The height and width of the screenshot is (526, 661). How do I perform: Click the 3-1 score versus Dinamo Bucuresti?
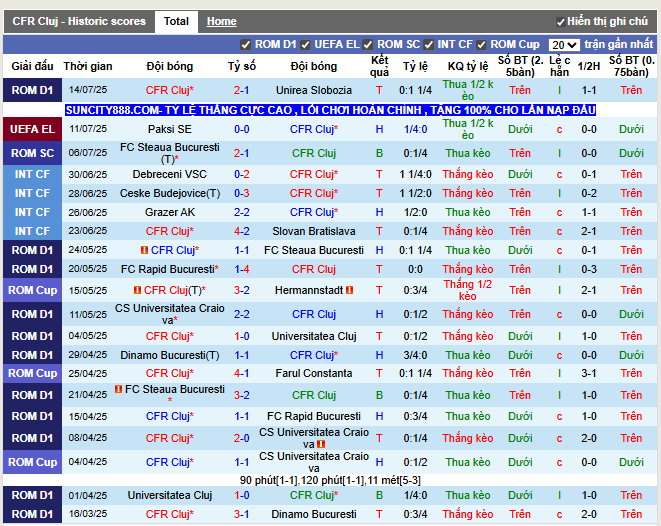(242, 514)
